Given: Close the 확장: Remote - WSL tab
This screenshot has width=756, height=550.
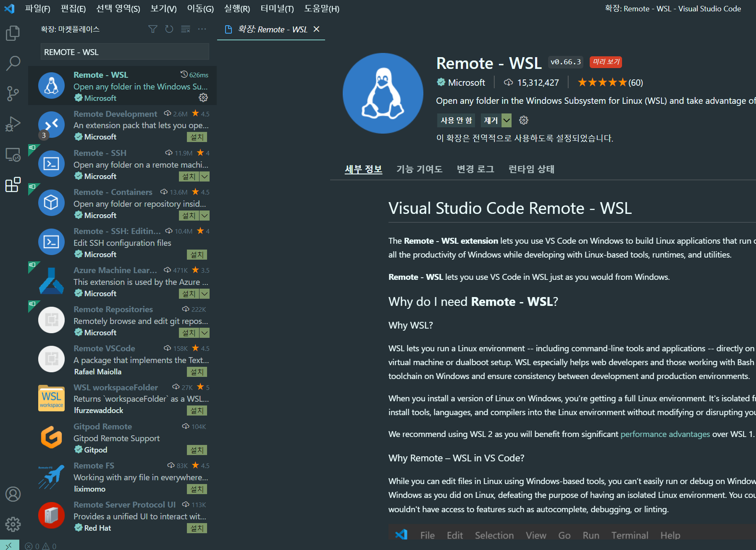Looking at the screenshot, I should (317, 29).
